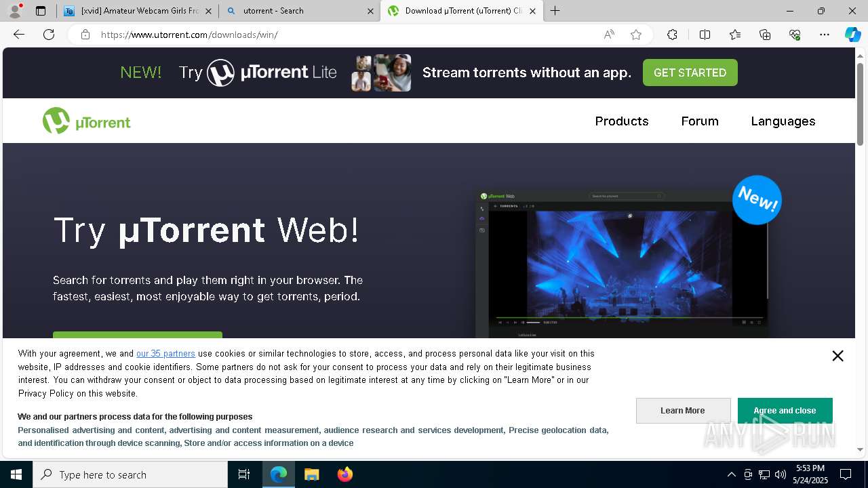Dismiss the cookie banner with the X icon

(837, 356)
